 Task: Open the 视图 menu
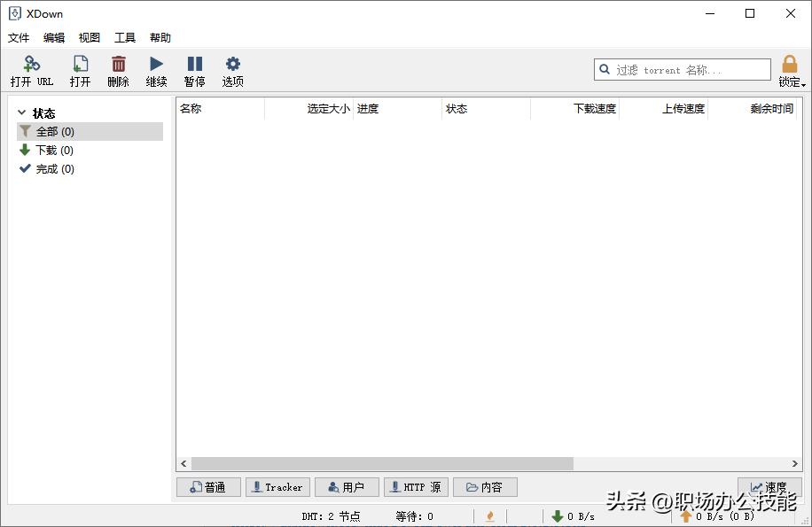pyautogui.click(x=89, y=38)
